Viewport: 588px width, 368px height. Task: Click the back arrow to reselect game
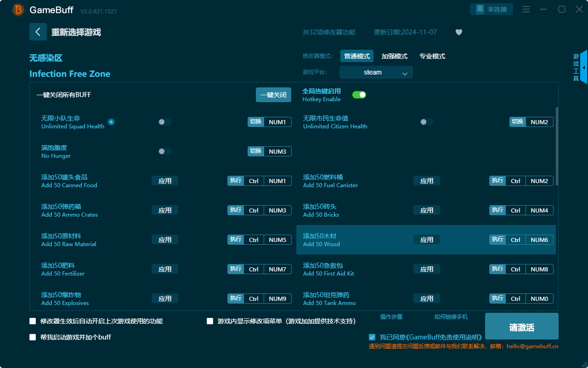(x=38, y=32)
